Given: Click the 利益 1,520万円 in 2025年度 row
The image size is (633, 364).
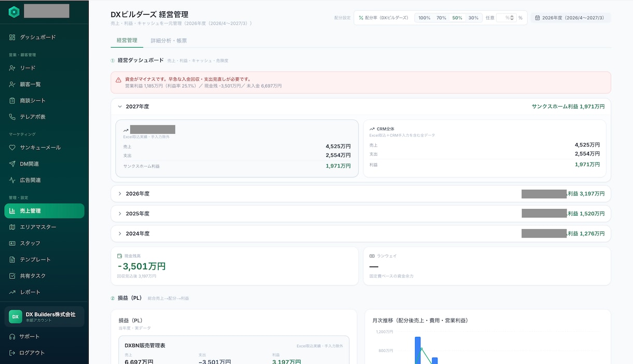Looking at the screenshot, I should click(586, 214).
